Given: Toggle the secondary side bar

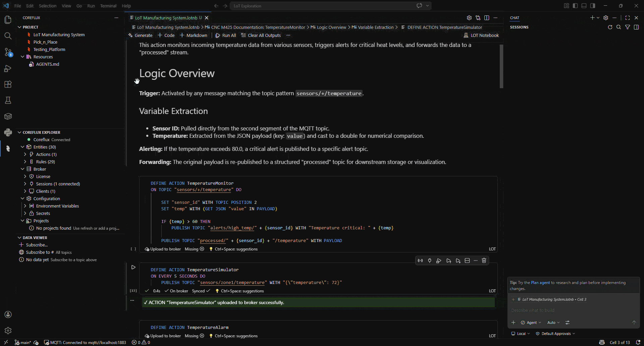Looking at the screenshot, I should 593,6.
